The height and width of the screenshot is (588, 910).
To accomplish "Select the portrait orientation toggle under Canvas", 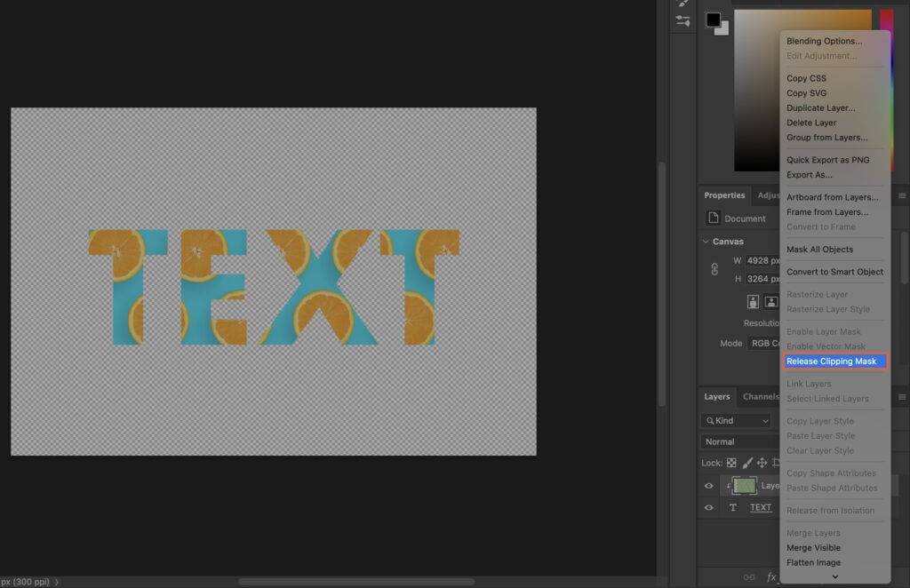I will click(x=754, y=301).
